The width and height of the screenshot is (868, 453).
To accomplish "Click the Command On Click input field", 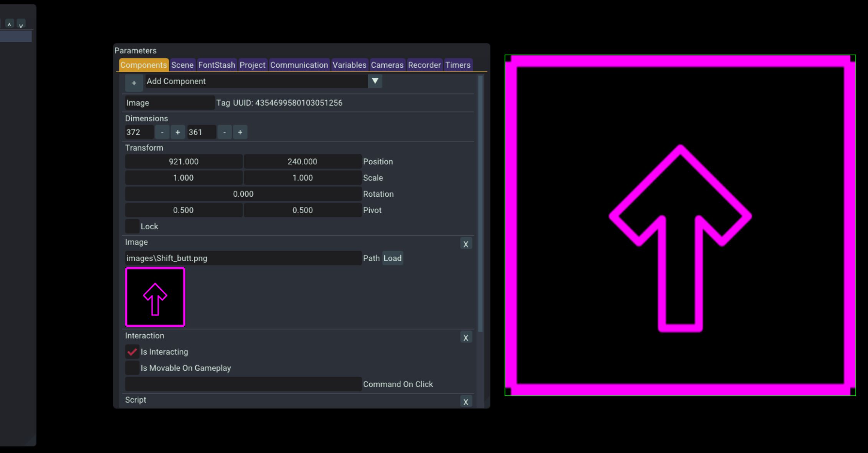I will point(243,384).
